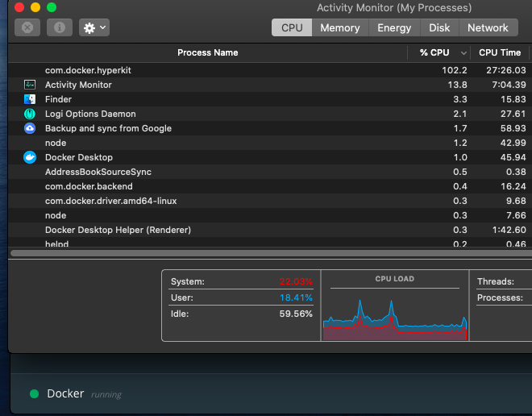Click the Activity Monitor process icon
The height and width of the screenshot is (416, 532).
coord(30,85)
